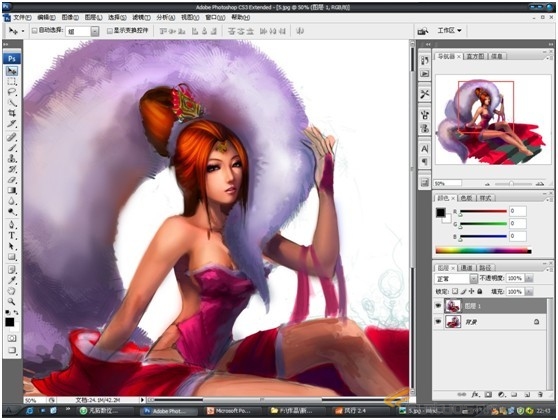Image resolution: width=558 pixels, height=420 pixels.
Task: Open the 工作区 workspace dropdown
Action: coord(449,31)
